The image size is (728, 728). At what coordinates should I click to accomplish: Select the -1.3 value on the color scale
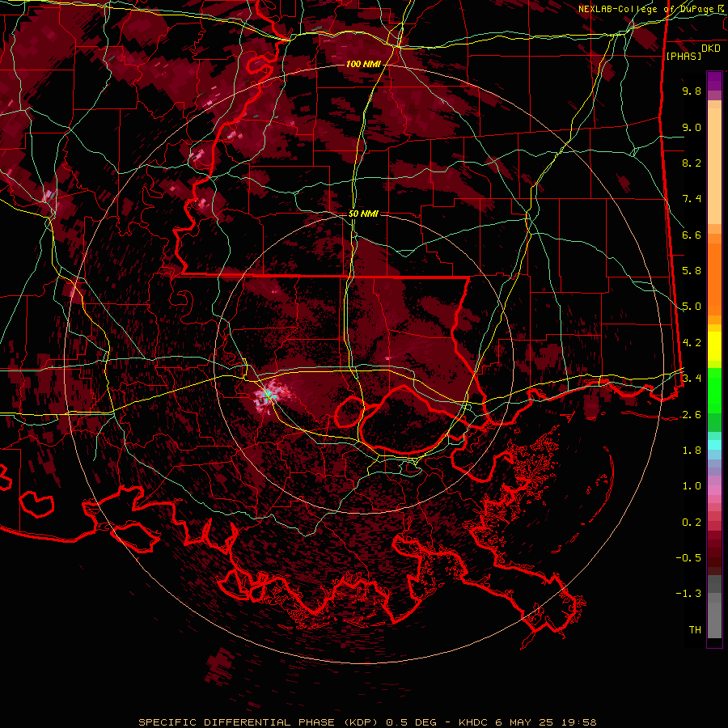(x=688, y=594)
